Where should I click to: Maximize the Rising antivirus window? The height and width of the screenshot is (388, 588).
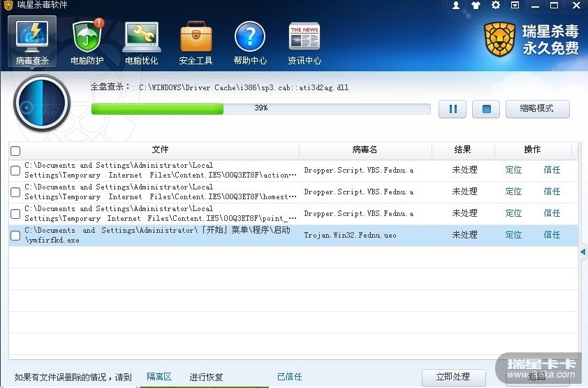point(554,6)
